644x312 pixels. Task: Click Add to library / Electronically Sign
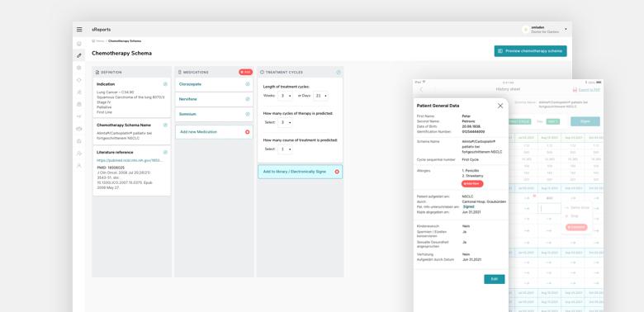point(301,172)
